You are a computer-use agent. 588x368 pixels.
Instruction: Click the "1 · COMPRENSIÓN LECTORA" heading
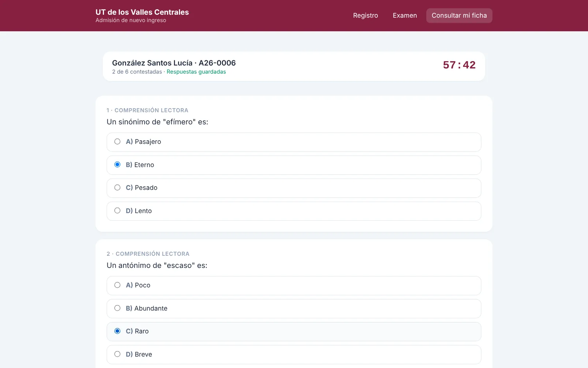tap(147, 110)
